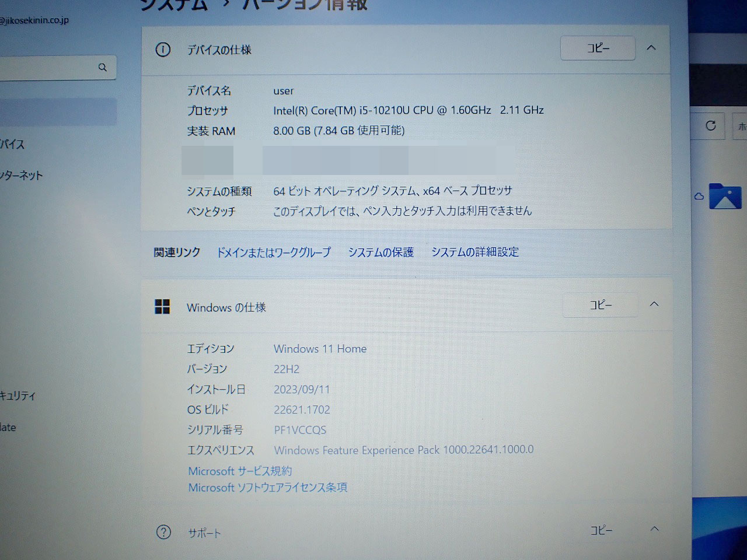Open Microsoft ソフトウェアライセンス条項 link
This screenshot has height=560, width=747.
[267, 487]
